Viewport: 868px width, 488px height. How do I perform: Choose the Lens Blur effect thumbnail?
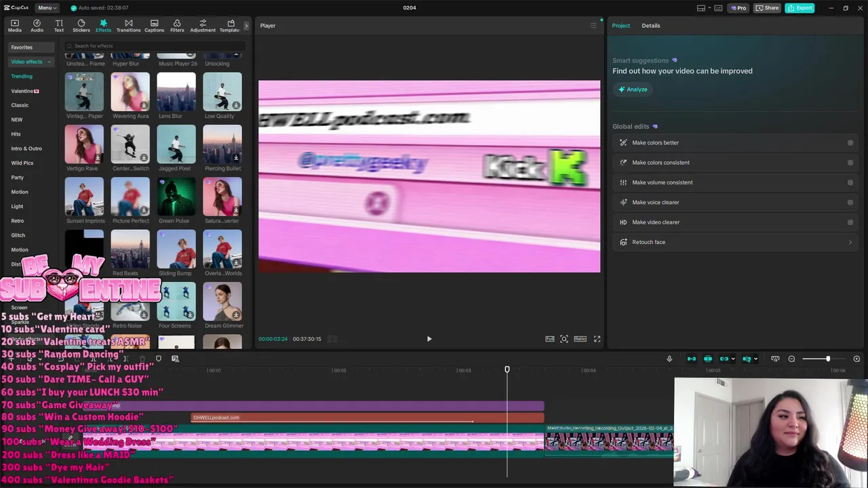click(176, 91)
